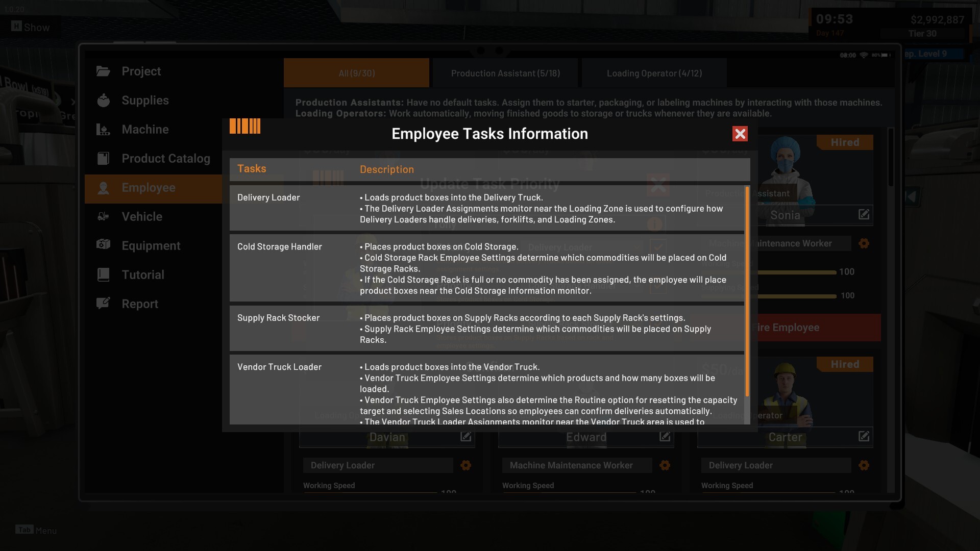Click Carter's Delivery Loader task field
Image resolution: width=980 pixels, height=551 pixels.
[x=776, y=465]
